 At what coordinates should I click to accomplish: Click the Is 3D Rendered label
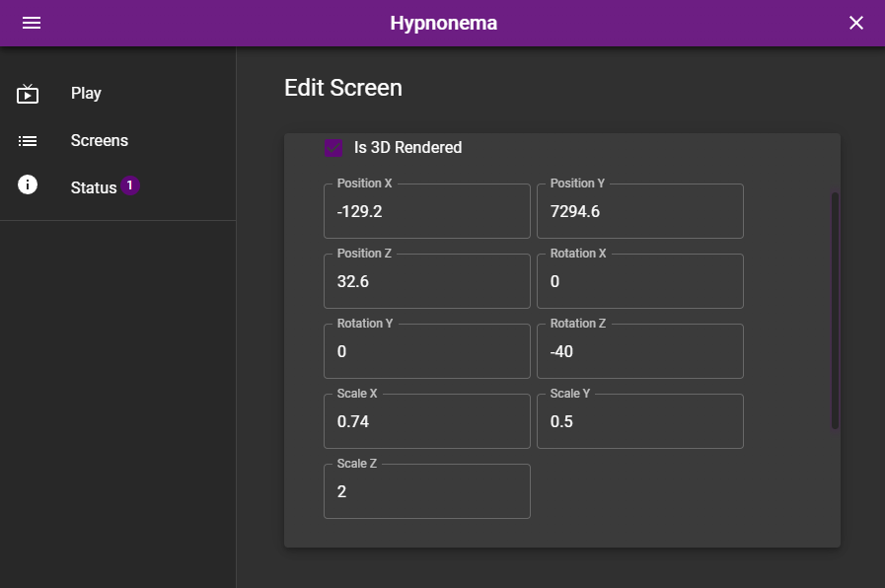408,148
